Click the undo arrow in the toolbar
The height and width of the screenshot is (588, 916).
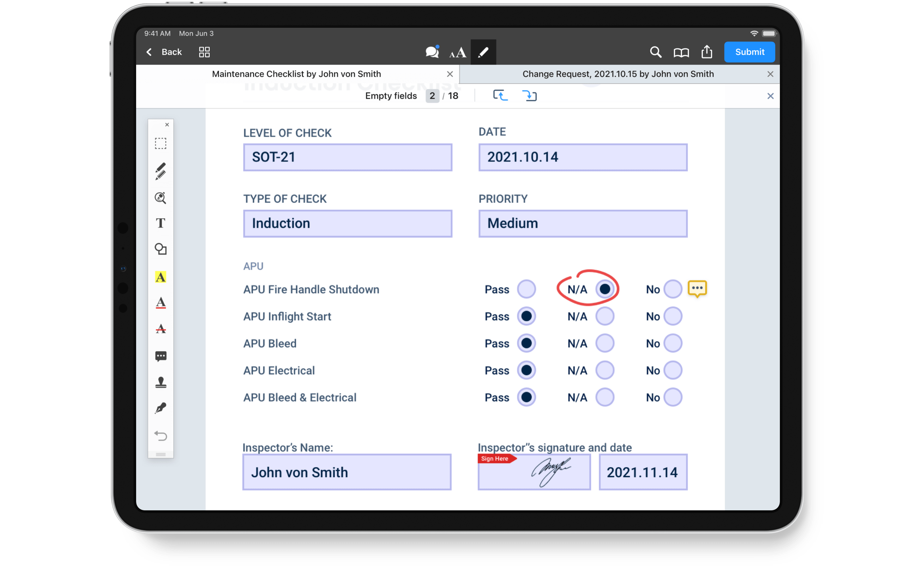tap(160, 436)
